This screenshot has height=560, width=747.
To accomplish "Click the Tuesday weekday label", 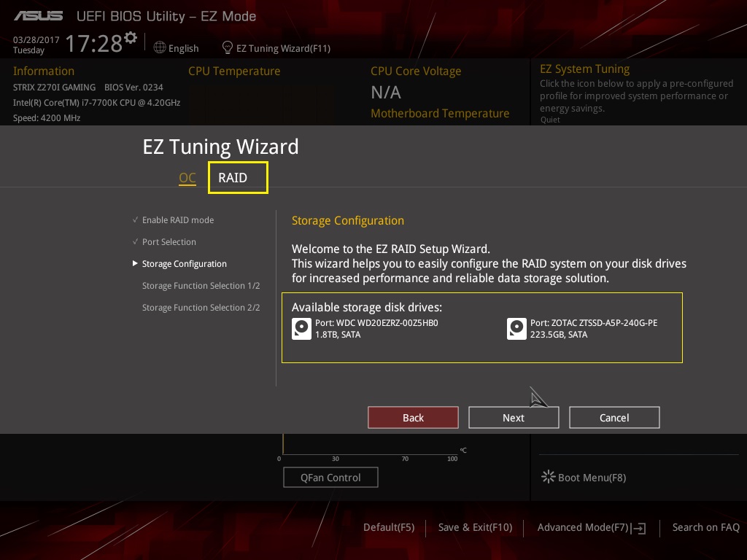I will tap(28, 50).
